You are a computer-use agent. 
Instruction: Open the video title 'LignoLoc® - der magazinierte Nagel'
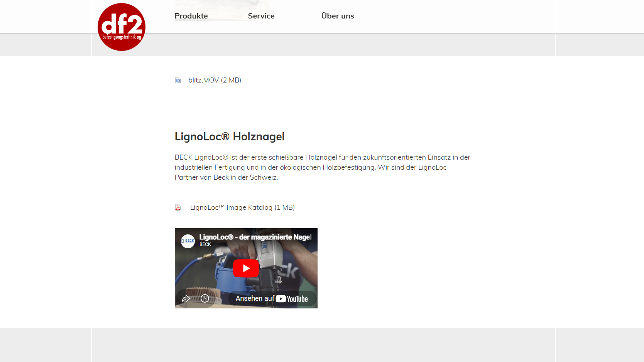[x=255, y=237]
